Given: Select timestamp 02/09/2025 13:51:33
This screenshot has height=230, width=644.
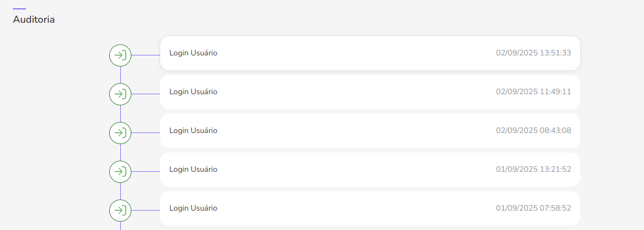Looking at the screenshot, I should pyautogui.click(x=533, y=53).
